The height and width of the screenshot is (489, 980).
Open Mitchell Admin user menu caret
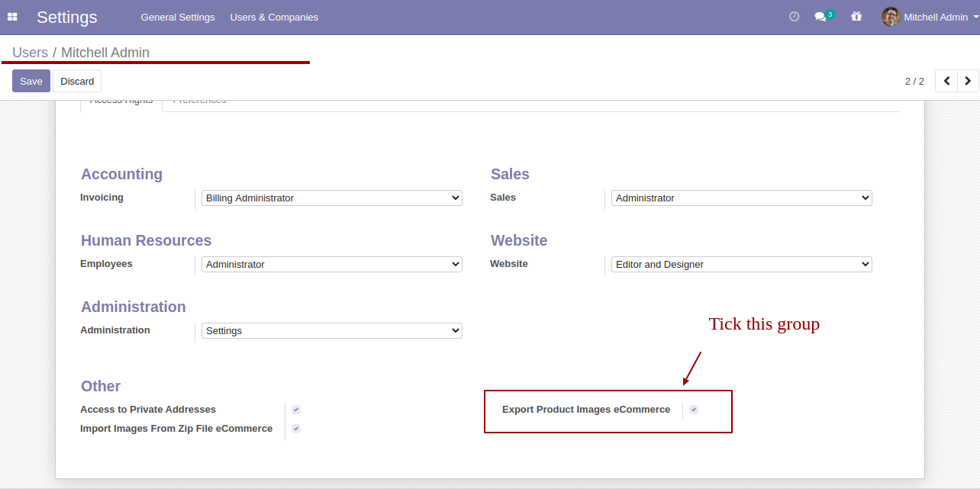[976, 17]
